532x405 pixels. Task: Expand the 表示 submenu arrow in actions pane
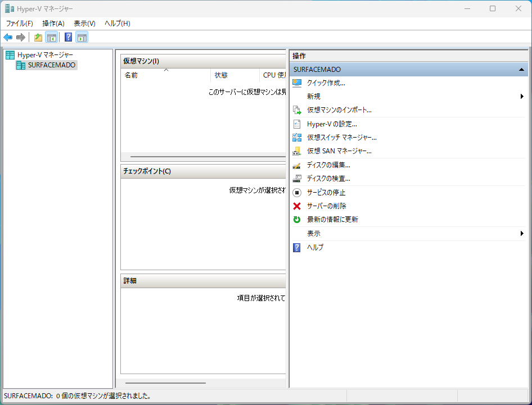point(521,233)
